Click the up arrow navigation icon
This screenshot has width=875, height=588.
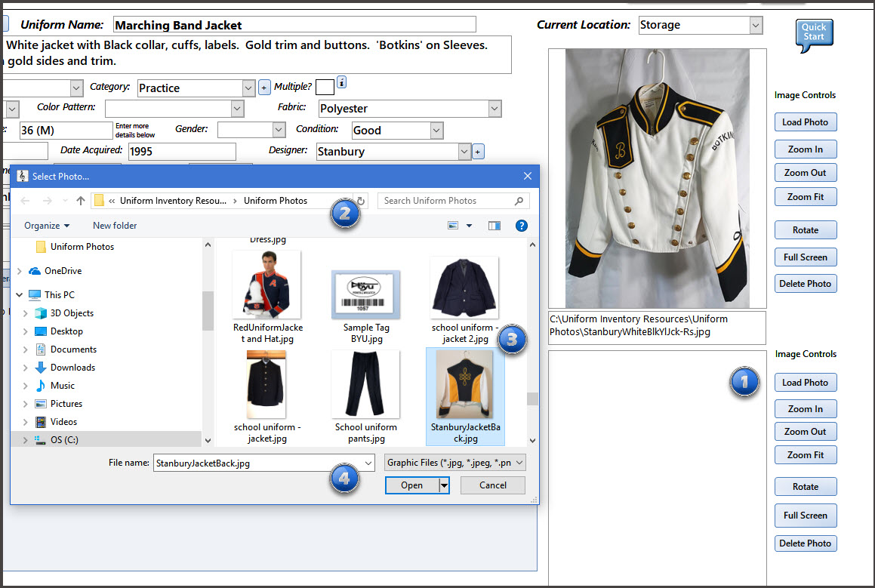coord(81,201)
